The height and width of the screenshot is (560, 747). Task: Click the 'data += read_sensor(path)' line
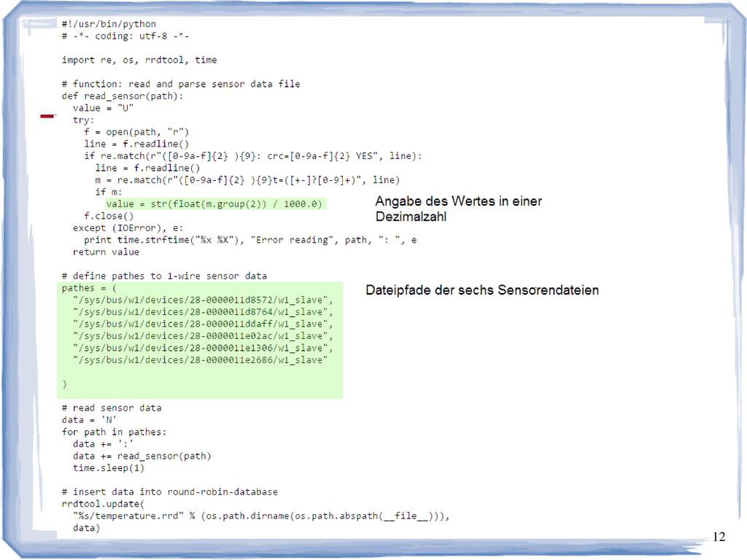click(142, 456)
